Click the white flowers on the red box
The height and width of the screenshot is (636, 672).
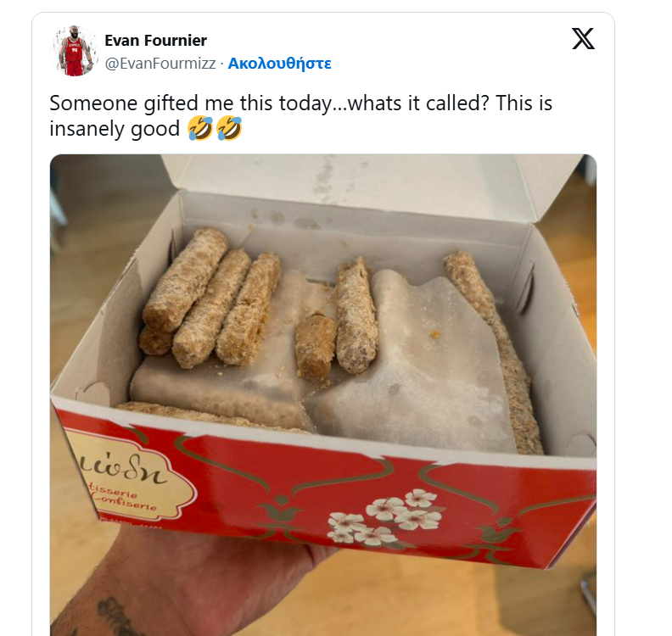coord(384,517)
